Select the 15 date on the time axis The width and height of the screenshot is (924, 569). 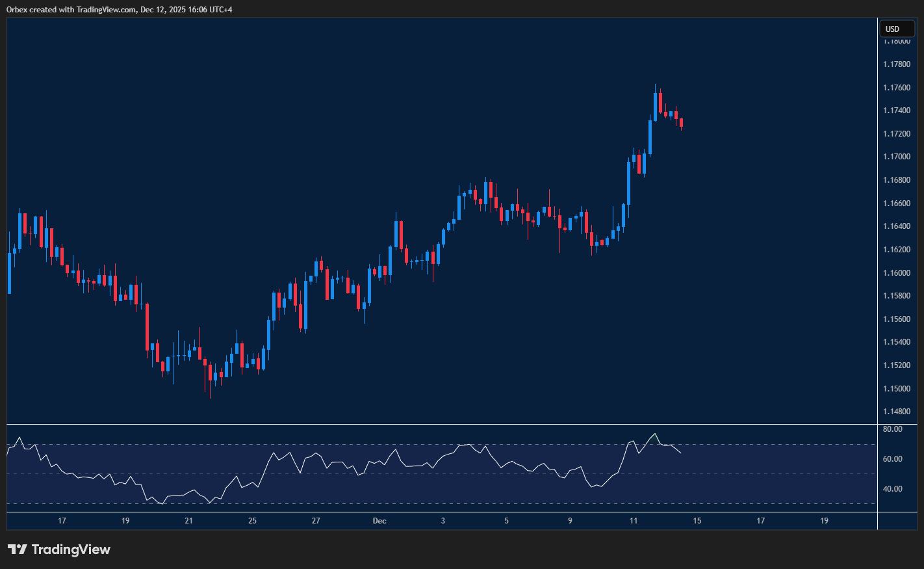(x=697, y=521)
